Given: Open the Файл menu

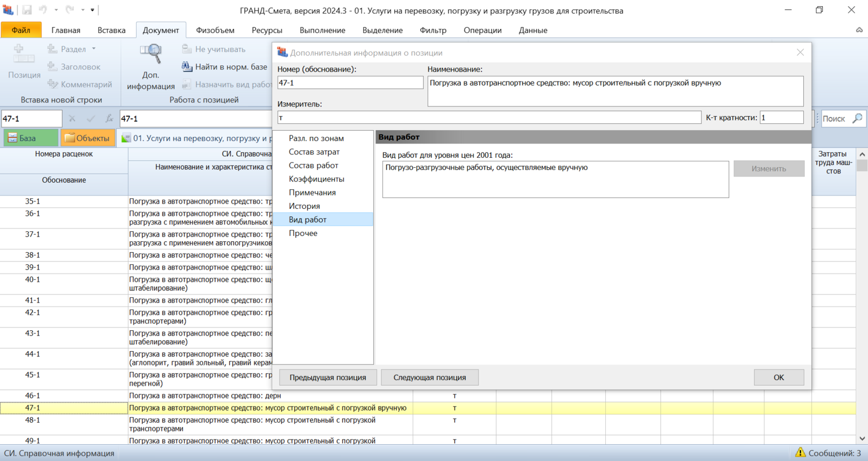Looking at the screenshot, I should 21,30.
